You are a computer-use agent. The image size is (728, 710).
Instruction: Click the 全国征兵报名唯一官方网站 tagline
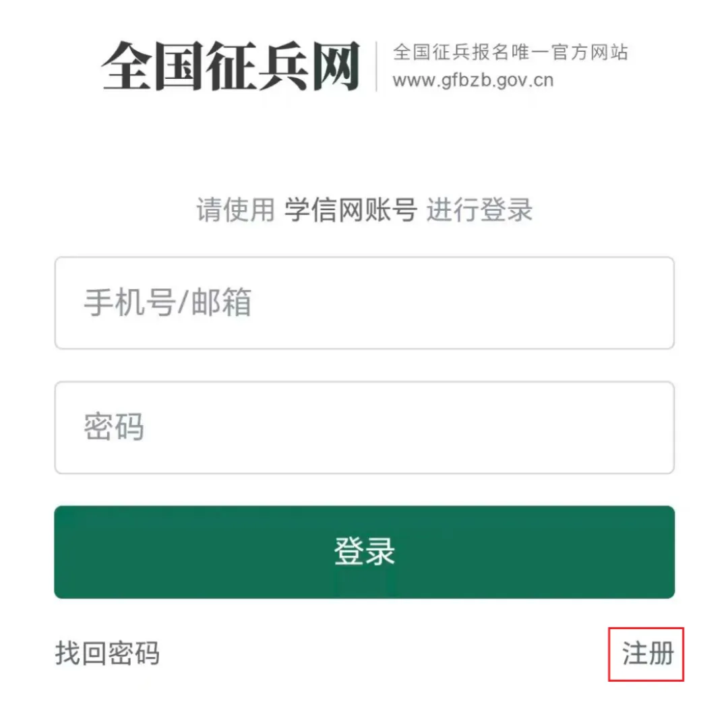[x=511, y=52]
